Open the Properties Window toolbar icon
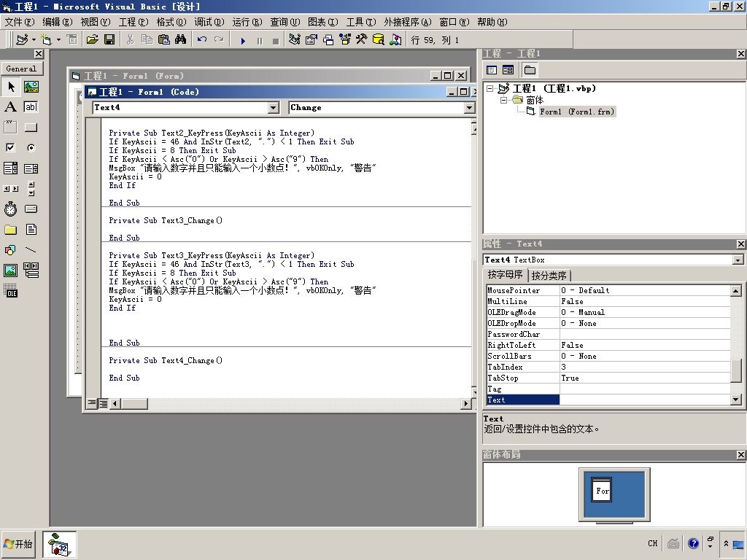Image resolution: width=747 pixels, height=560 pixels. (x=311, y=39)
